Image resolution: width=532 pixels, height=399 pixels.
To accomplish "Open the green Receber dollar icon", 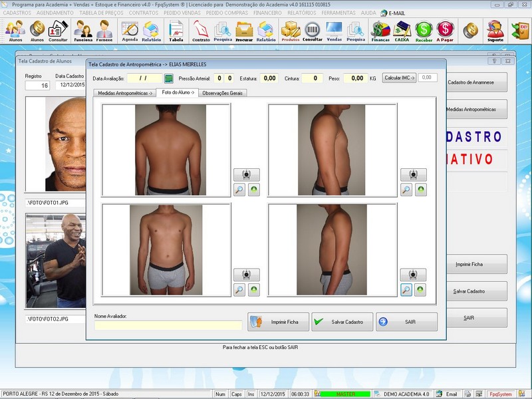I will (424, 31).
